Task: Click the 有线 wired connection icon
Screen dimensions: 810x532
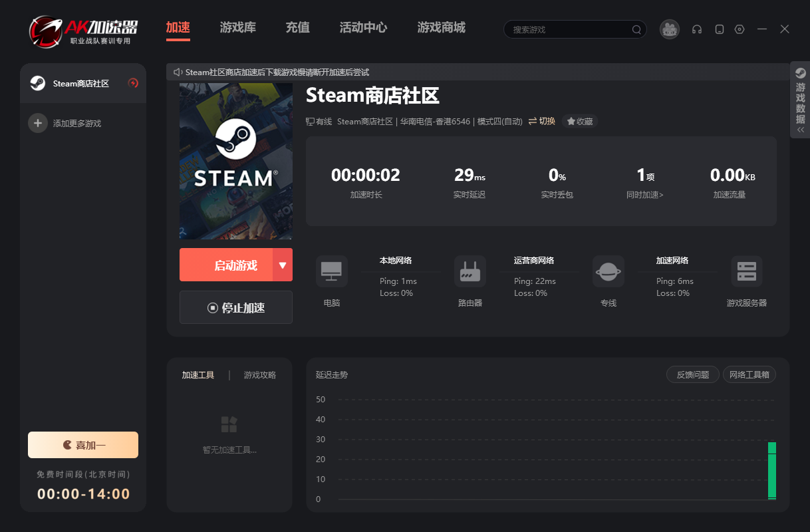Action: [x=310, y=122]
